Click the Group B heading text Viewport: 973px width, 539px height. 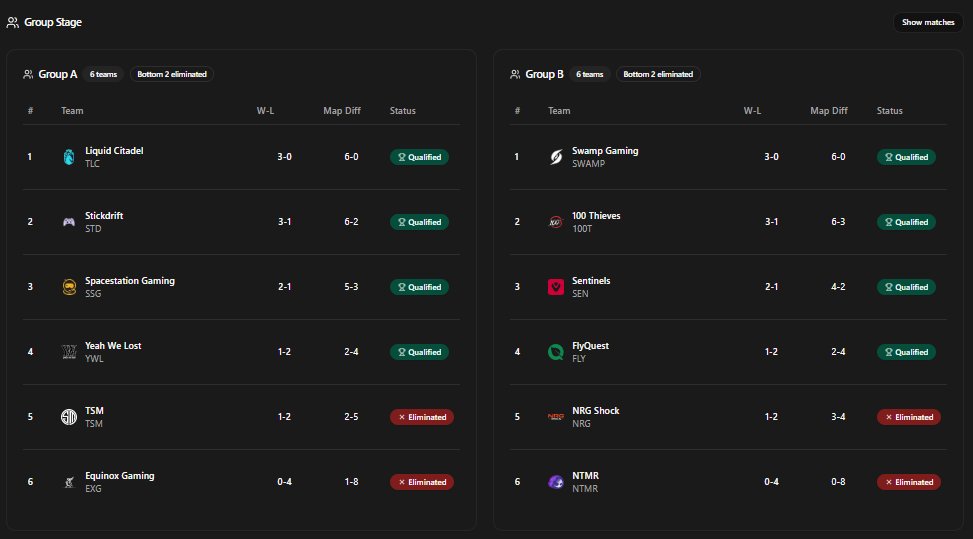tap(544, 74)
